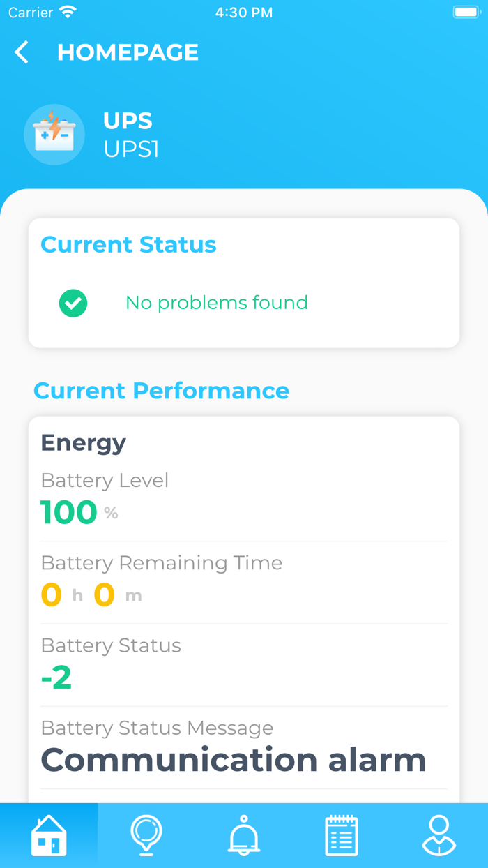
Task: Select the location pin icon in bottom bar
Action: 146,835
